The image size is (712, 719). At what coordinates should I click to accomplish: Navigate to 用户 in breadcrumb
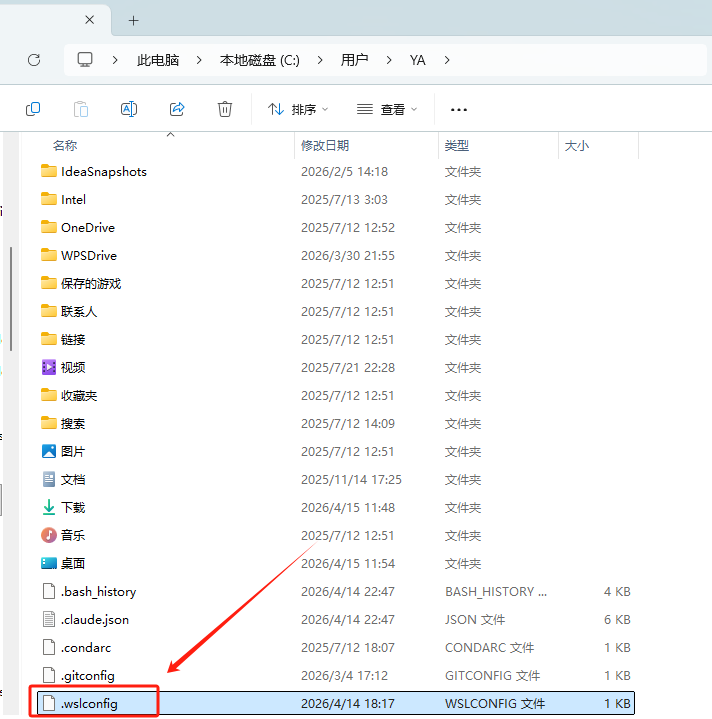point(354,60)
